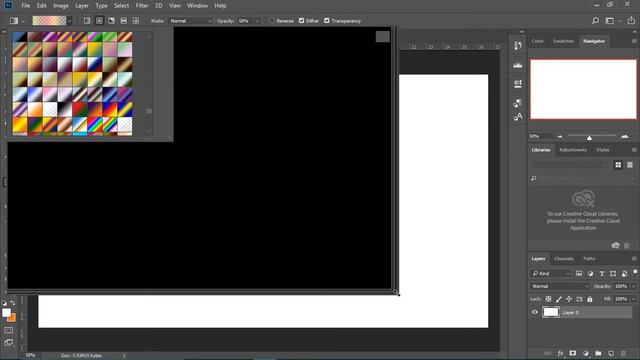
Task: Click the Share image icon
Action: coord(631,20)
